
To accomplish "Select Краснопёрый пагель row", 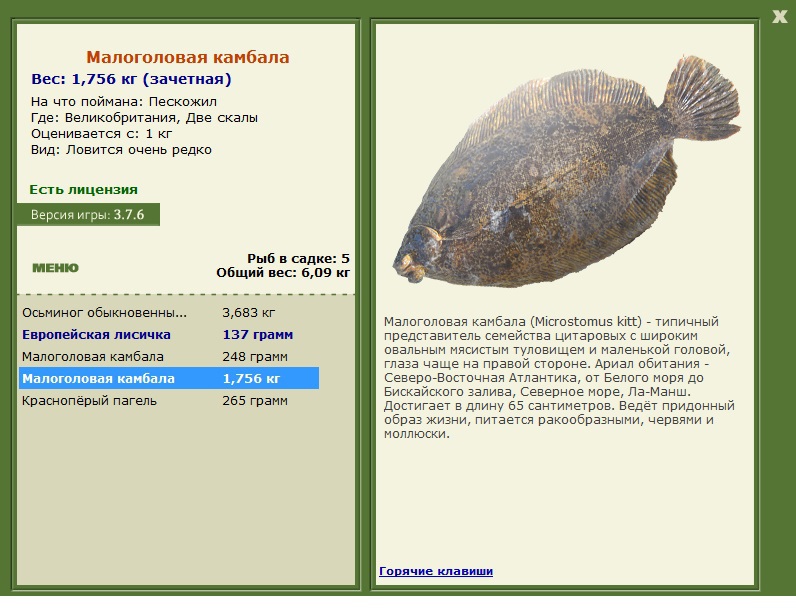I will tap(169, 401).
